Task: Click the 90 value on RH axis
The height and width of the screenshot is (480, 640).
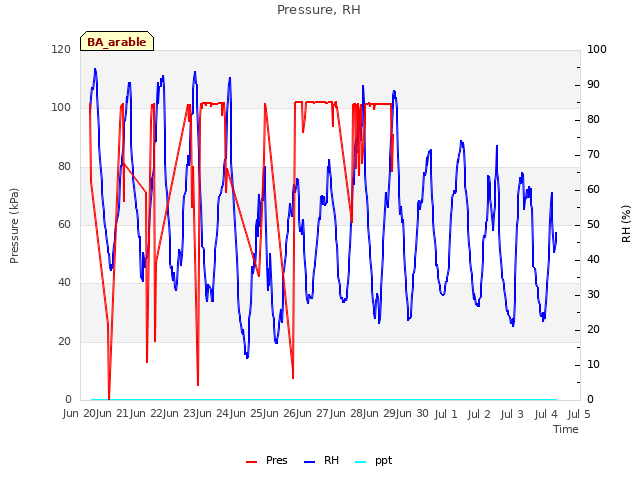Action: point(593,84)
